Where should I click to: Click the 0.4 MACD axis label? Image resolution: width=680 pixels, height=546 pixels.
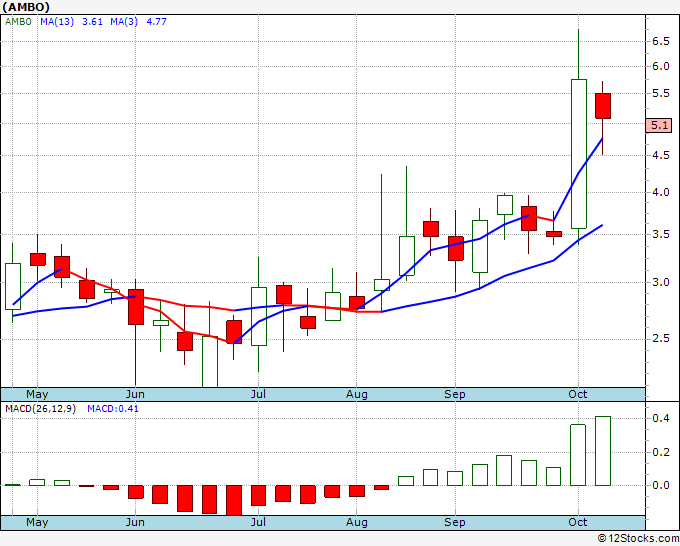click(x=660, y=418)
